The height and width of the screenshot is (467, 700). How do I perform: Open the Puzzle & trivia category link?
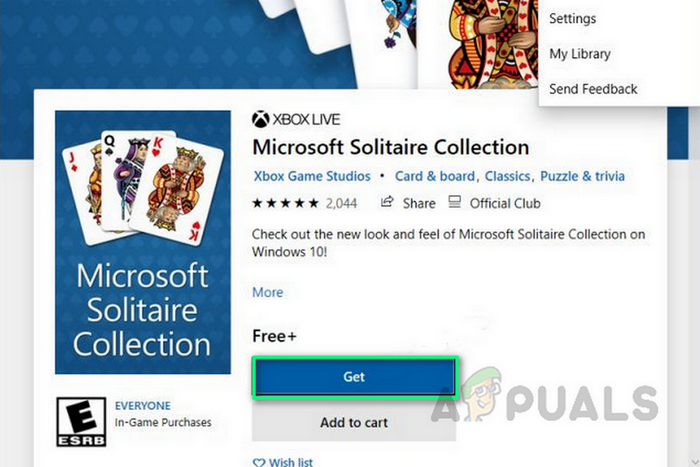[582, 176]
